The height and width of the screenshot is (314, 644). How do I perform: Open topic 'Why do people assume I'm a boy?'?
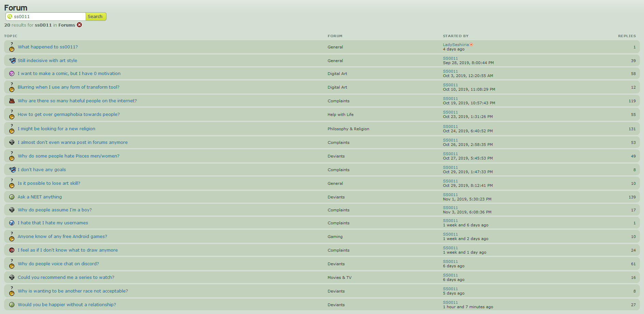(x=55, y=210)
